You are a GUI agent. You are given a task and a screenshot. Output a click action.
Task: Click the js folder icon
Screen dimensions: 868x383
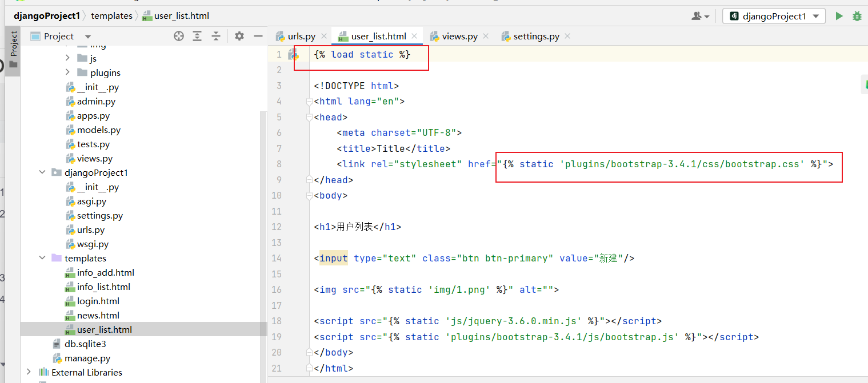(x=82, y=58)
